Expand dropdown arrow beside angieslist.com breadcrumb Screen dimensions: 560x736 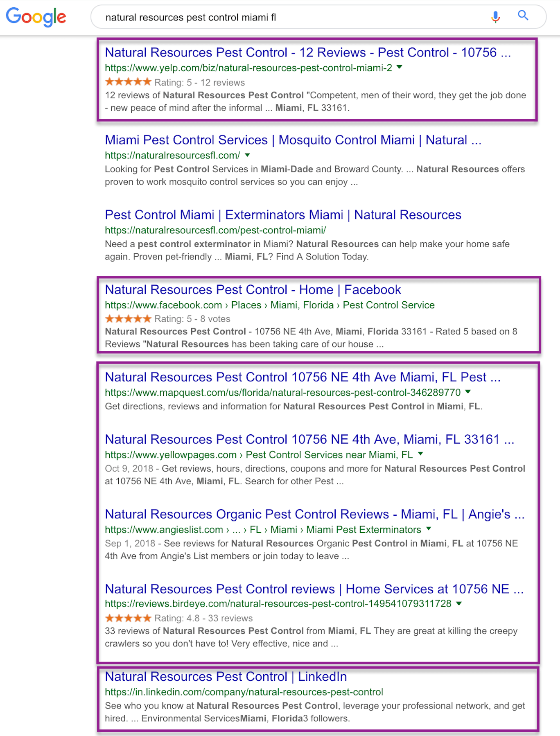click(429, 529)
